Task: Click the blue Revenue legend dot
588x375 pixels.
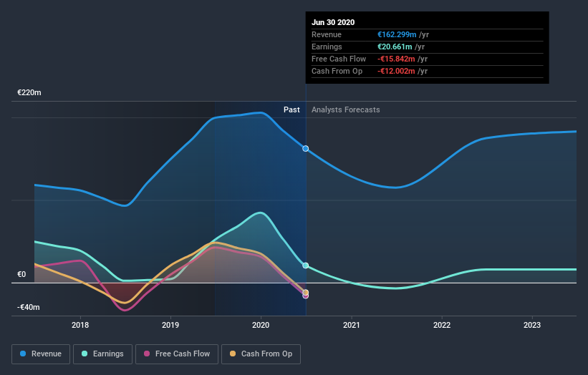Action: pyautogui.click(x=23, y=354)
